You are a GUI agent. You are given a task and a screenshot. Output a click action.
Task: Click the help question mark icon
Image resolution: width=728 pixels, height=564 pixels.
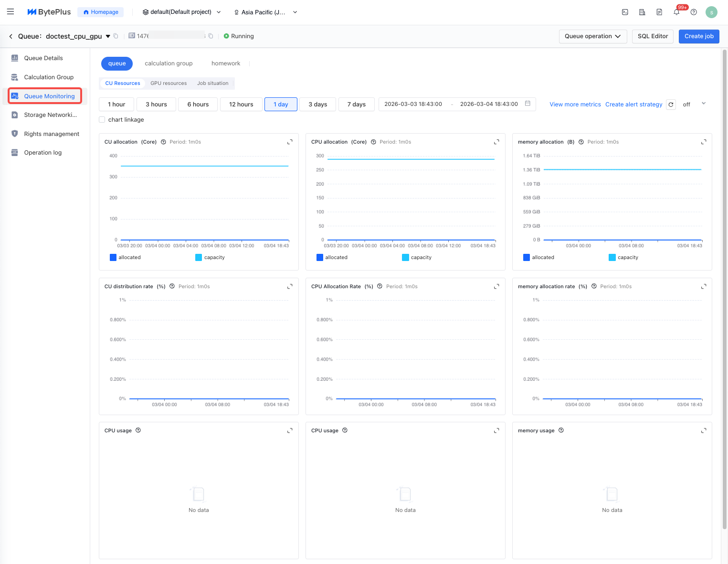694,12
